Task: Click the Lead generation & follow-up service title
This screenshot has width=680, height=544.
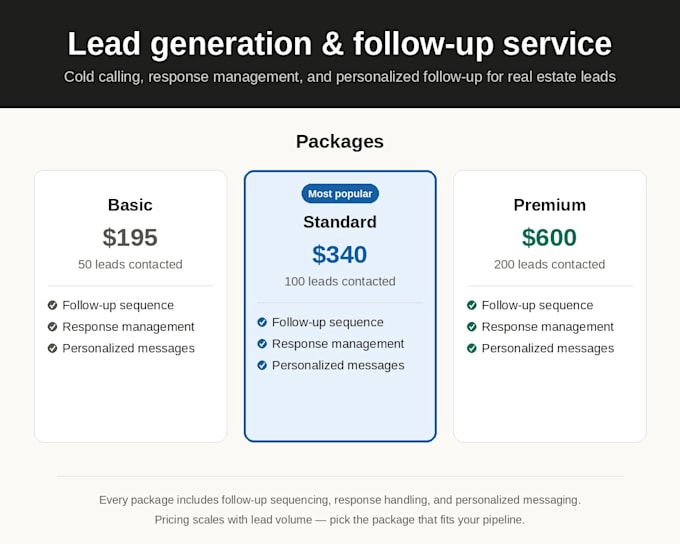Action: point(340,44)
